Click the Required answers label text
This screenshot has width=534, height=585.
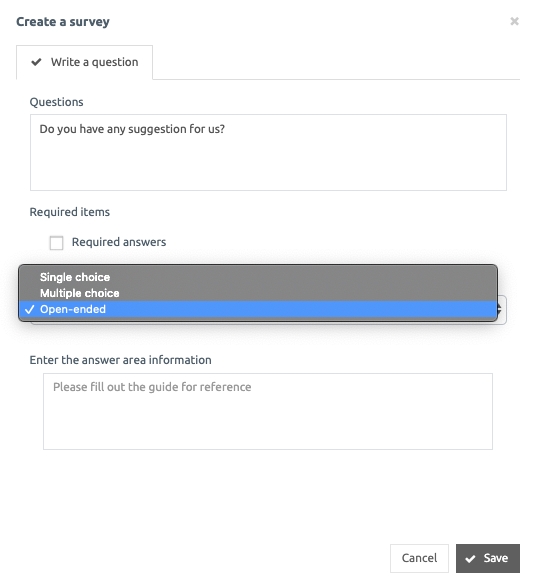coord(119,242)
